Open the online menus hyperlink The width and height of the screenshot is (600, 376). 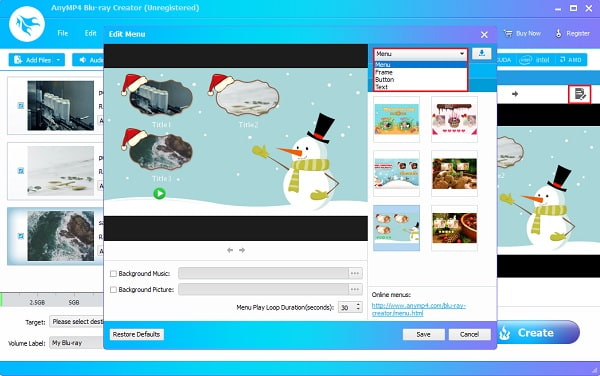click(x=419, y=309)
